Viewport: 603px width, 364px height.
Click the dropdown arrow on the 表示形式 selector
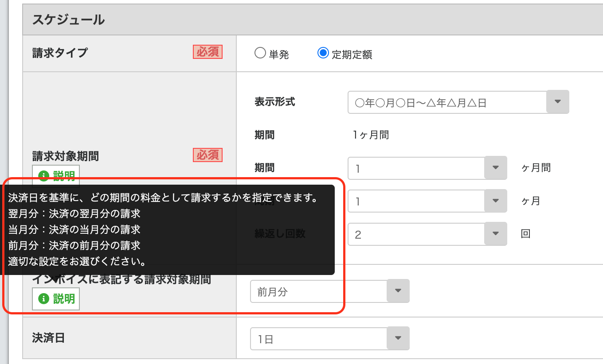(557, 102)
